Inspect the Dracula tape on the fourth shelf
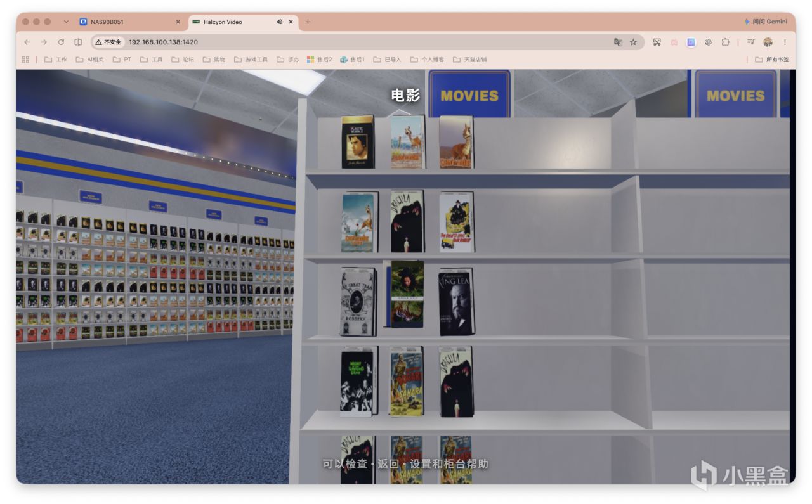The height and width of the screenshot is (504, 812). [x=456, y=381]
